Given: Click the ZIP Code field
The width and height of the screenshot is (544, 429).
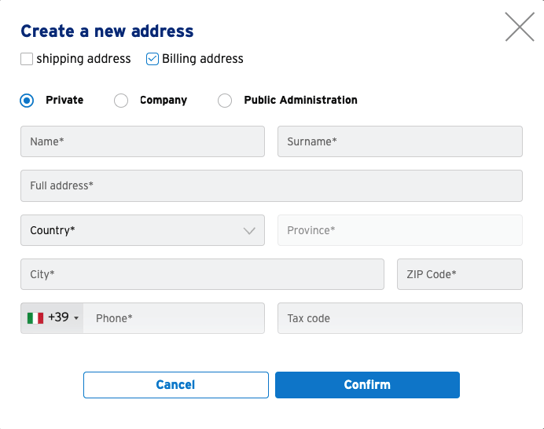Looking at the screenshot, I should coord(460,274).
